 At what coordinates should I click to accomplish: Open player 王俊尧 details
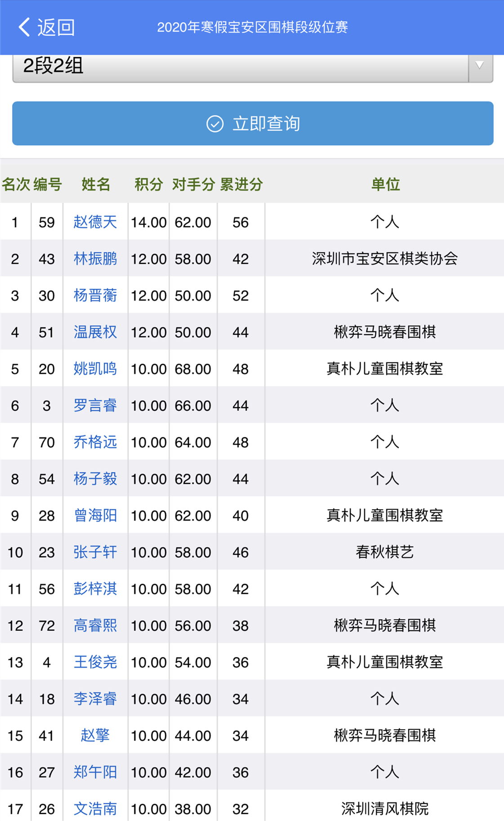(95, 662)
